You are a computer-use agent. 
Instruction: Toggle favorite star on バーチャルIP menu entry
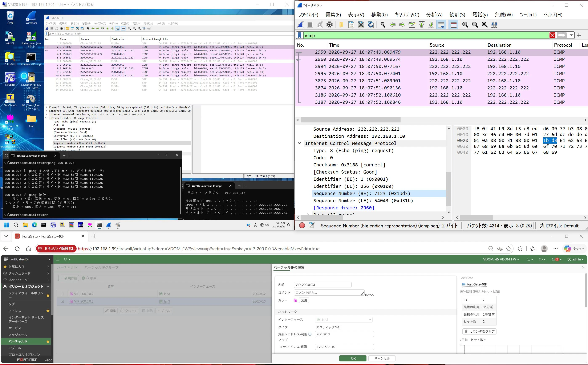(48, 341)
